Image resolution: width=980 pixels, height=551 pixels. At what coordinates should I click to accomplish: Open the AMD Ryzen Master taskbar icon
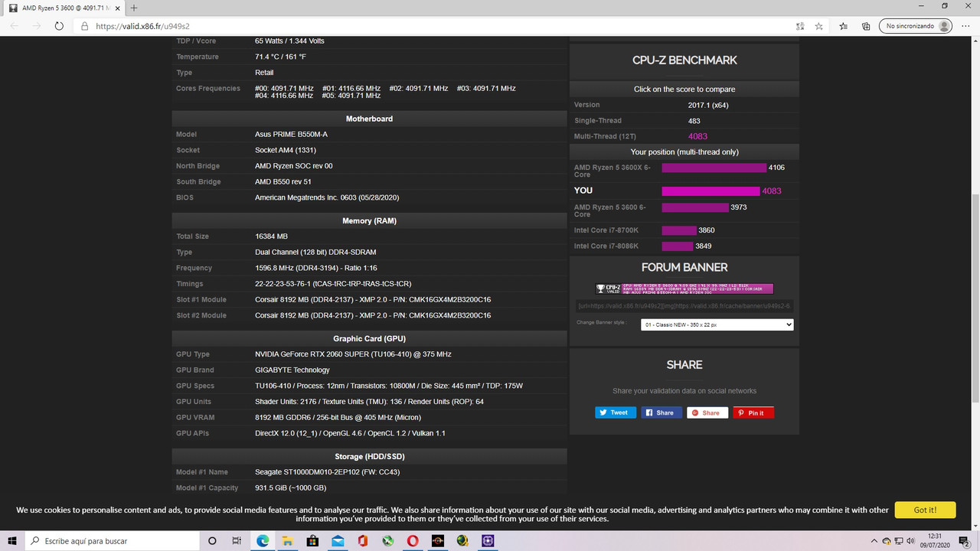click(438, 540)
